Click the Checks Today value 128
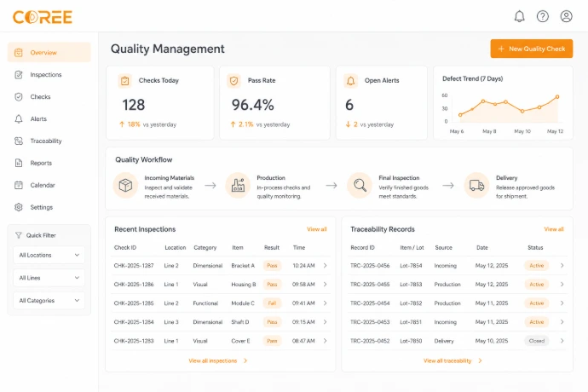 coord(133,105)
